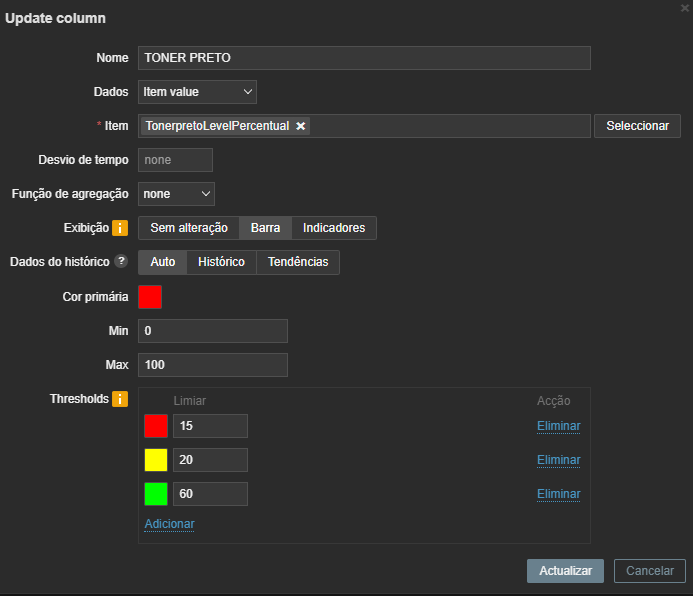
Task: Choose Histórico for history data
Action: pyautogui.click(x=221, y=262)
